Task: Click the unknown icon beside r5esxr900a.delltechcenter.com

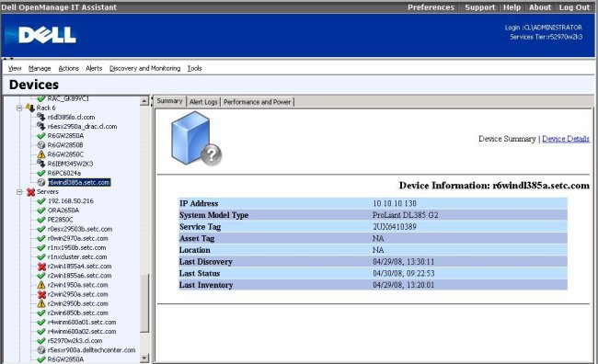Action: [x=41, y=350]
